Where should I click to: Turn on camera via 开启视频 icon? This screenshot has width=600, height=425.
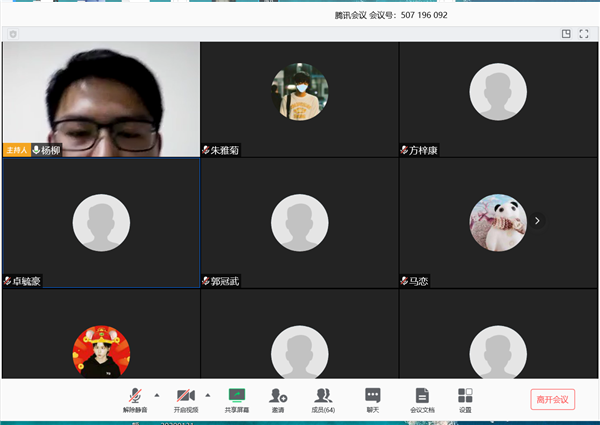click(186, 396)
